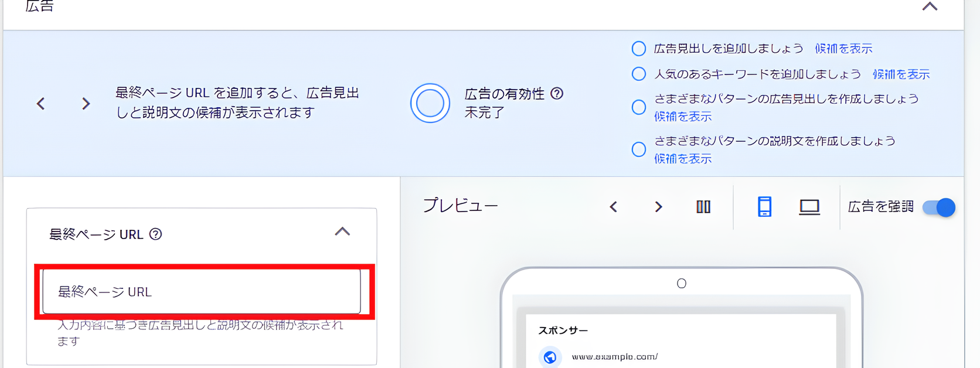980x368 pixels.
Task: Open help icon beside 最終ページ URL heading
Action: coord(155,234)
